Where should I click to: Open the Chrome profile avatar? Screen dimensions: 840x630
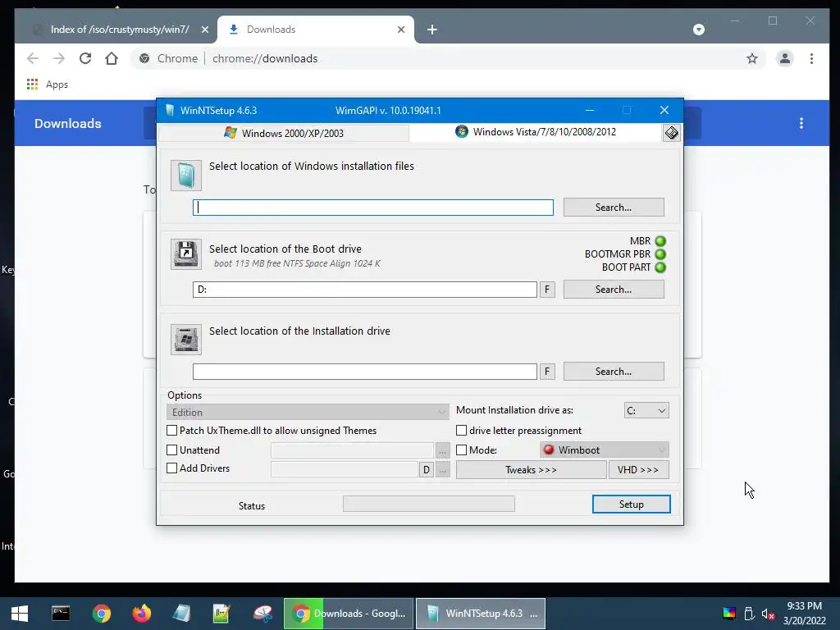(785, 58)
